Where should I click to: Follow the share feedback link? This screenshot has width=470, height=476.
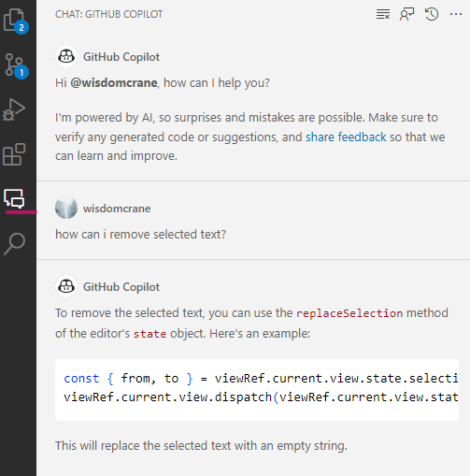click(346, 137)
